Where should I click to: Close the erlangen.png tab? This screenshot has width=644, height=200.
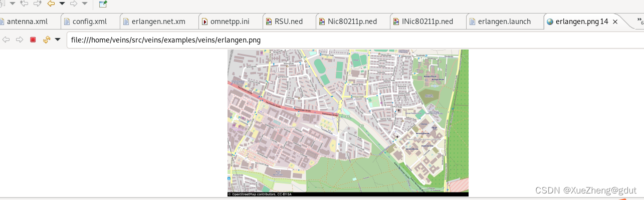(x=616, y=21)
